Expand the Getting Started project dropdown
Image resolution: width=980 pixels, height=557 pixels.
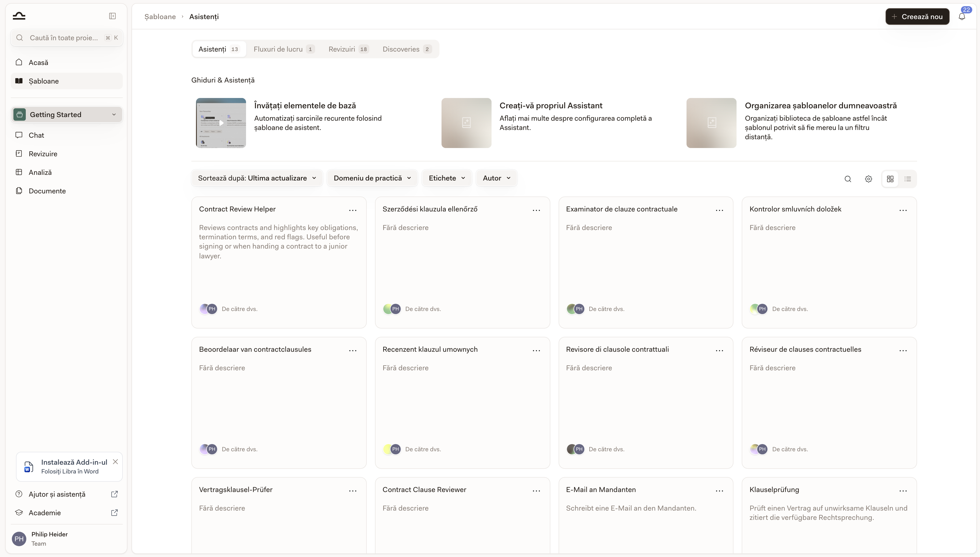67,115
